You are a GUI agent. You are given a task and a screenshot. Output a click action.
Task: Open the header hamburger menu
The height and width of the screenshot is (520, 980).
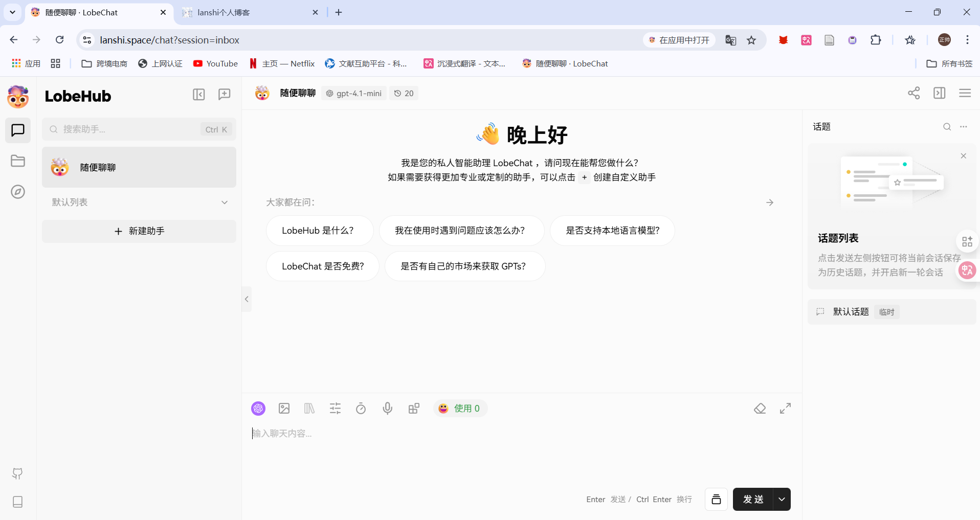pyautogui.click(x=965, y=93)
